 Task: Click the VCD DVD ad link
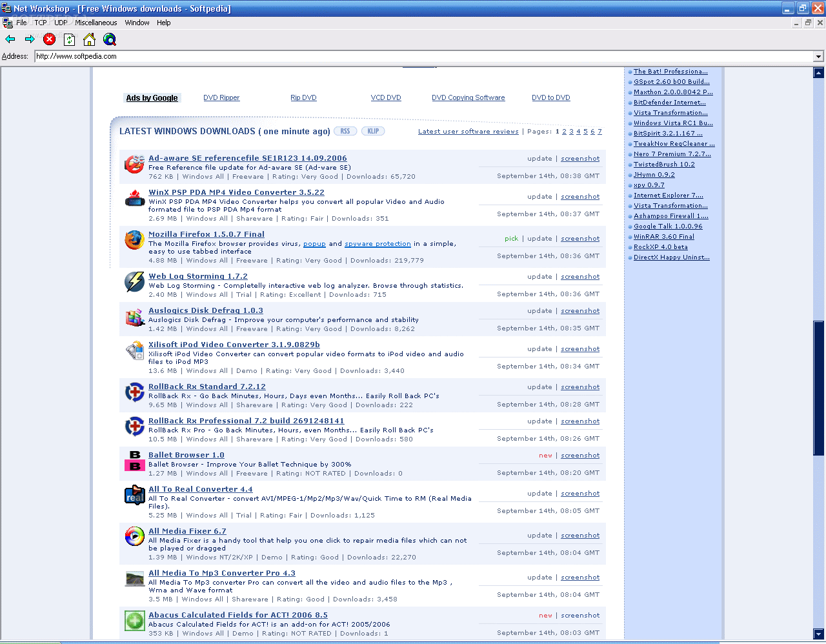[x=386, y=98]
